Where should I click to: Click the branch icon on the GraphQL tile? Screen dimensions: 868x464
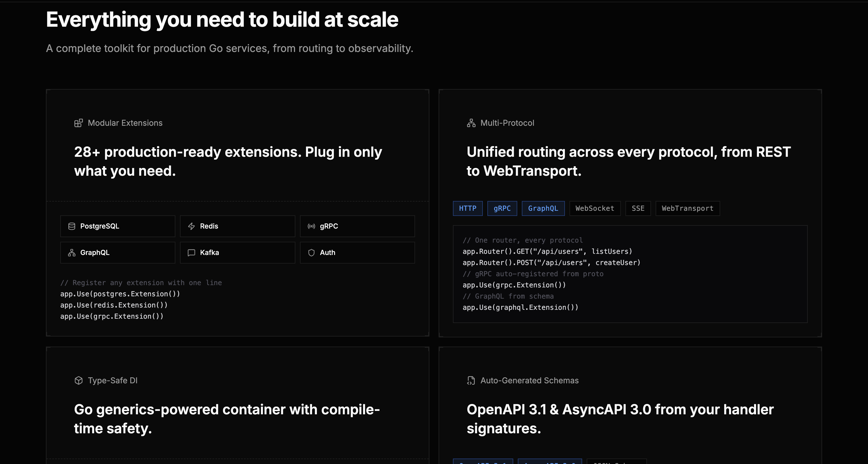71,252
